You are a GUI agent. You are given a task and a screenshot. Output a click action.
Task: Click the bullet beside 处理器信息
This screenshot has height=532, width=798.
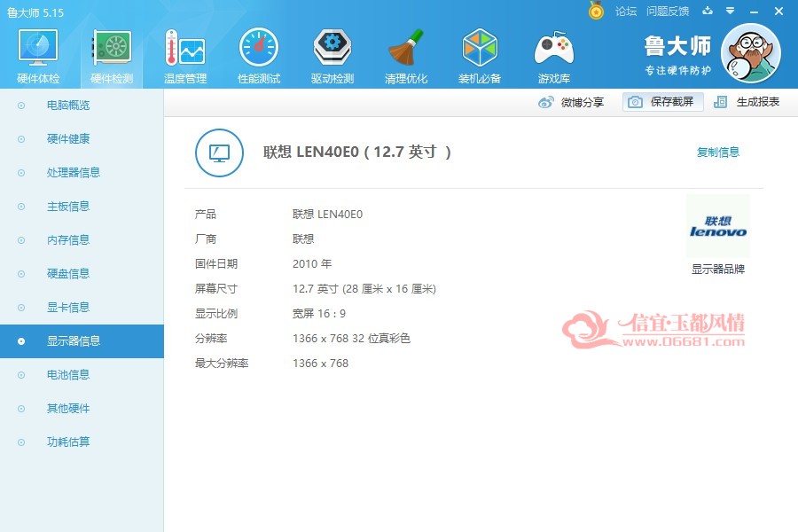(x=21, y=173)
